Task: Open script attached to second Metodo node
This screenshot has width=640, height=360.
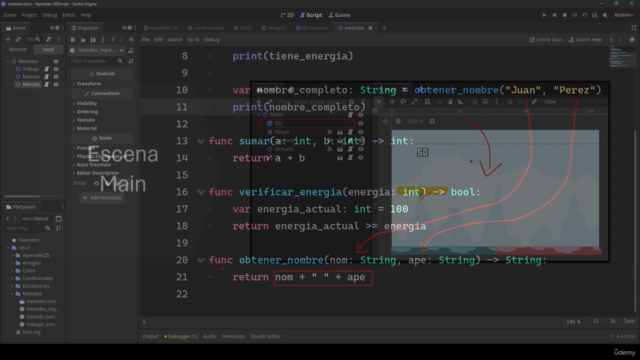Action: pyautogui.click(x=47, y=77)
